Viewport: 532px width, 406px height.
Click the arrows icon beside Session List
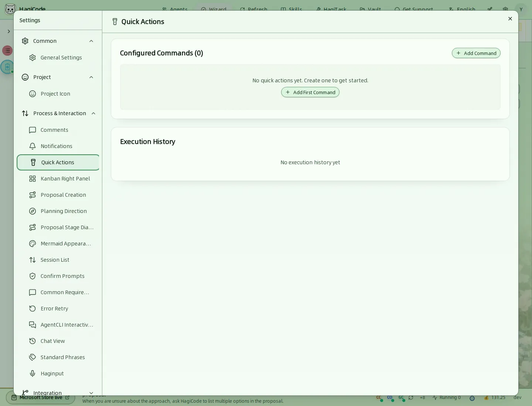pyautogui.click(x=33, y=260)
